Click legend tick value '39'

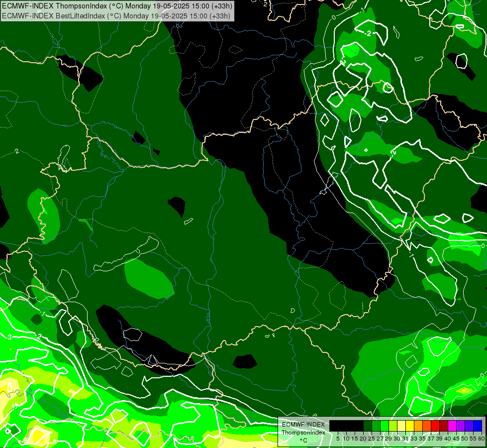pos(439,439)
